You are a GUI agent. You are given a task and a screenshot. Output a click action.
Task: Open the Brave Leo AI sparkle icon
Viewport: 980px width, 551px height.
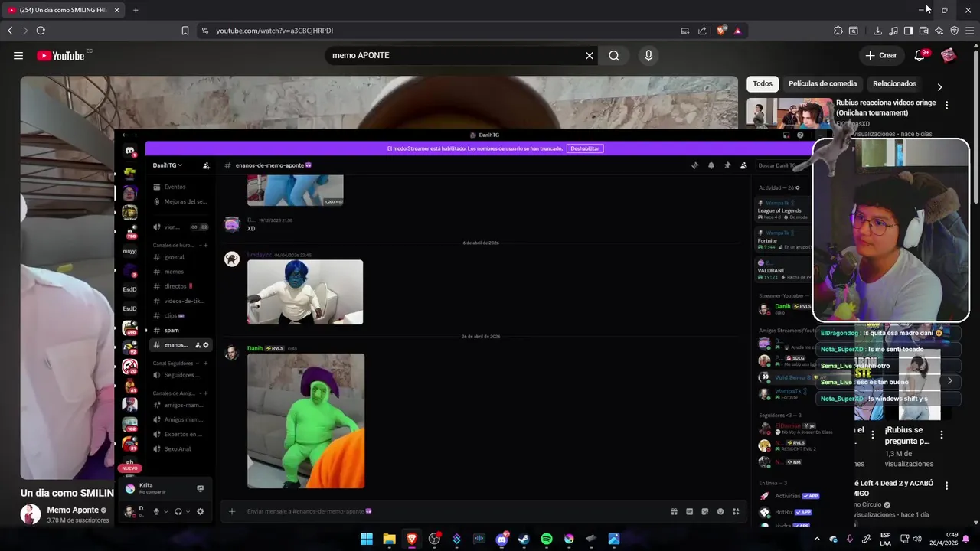tap(939, 31)
